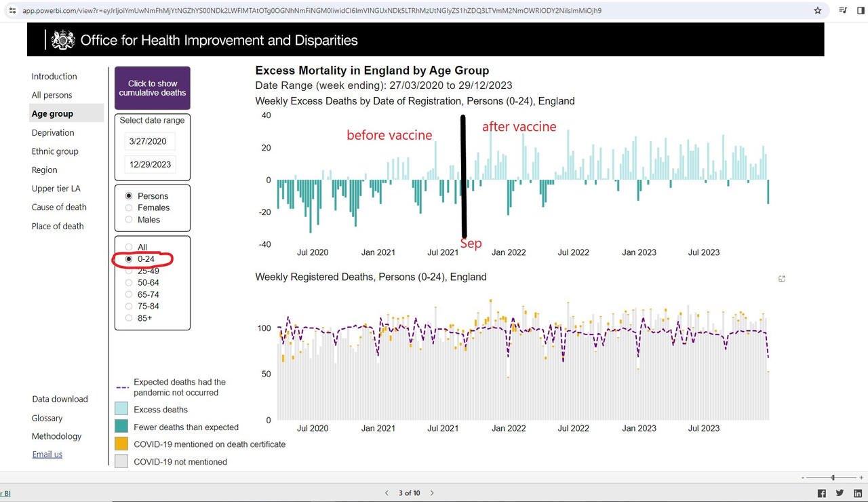Image resolution: width=868 pixels, height=502 pixels.
Task: Go to the previous report page arrow
Action: (387, 493)
